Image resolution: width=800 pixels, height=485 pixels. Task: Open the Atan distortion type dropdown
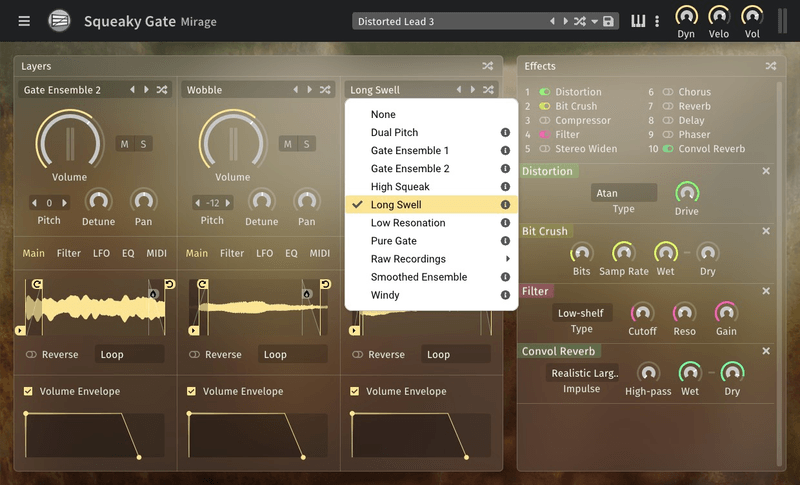point(623,193)
